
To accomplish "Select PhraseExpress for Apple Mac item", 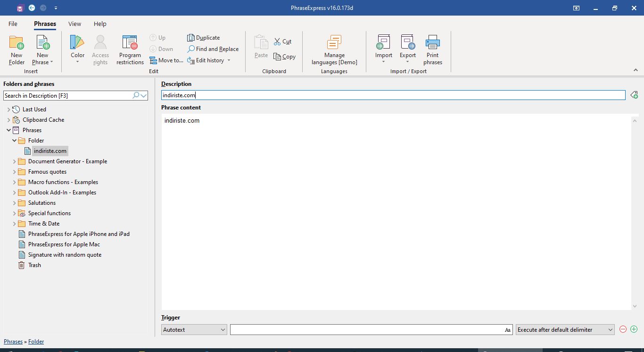I will [64, 244].
